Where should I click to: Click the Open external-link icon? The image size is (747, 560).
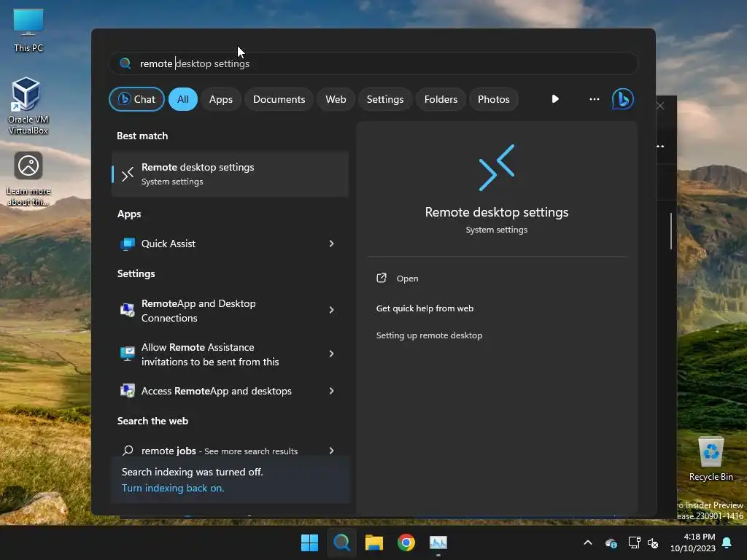pyautogui.click(x=381, y=278)
